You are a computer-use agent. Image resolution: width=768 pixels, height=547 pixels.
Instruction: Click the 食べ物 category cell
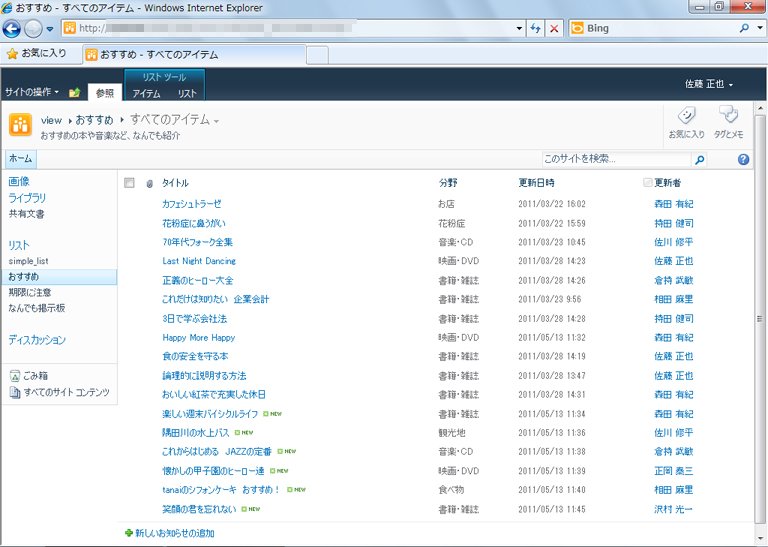pos(451,490)
